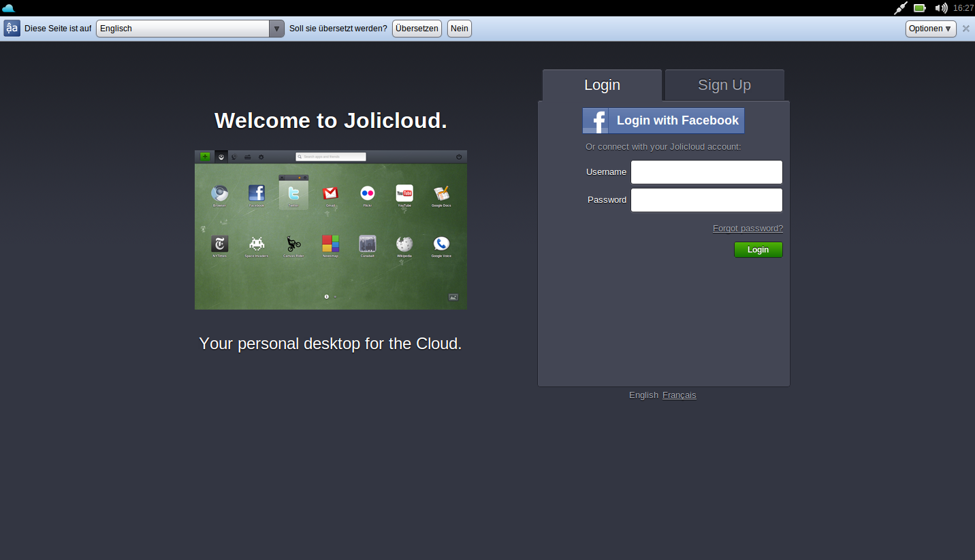Click the power icon in preview
The width and height of the screenshot is (975, 560).
coord(459,157)
